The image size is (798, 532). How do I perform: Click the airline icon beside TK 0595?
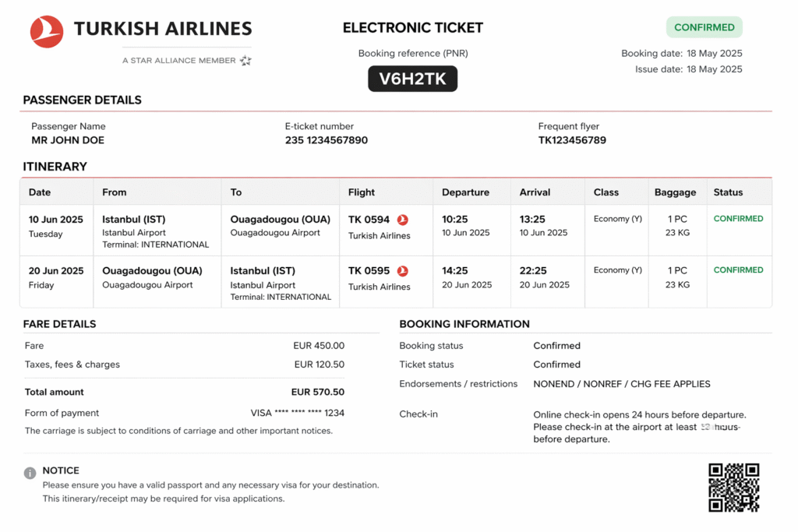point(403,271)
